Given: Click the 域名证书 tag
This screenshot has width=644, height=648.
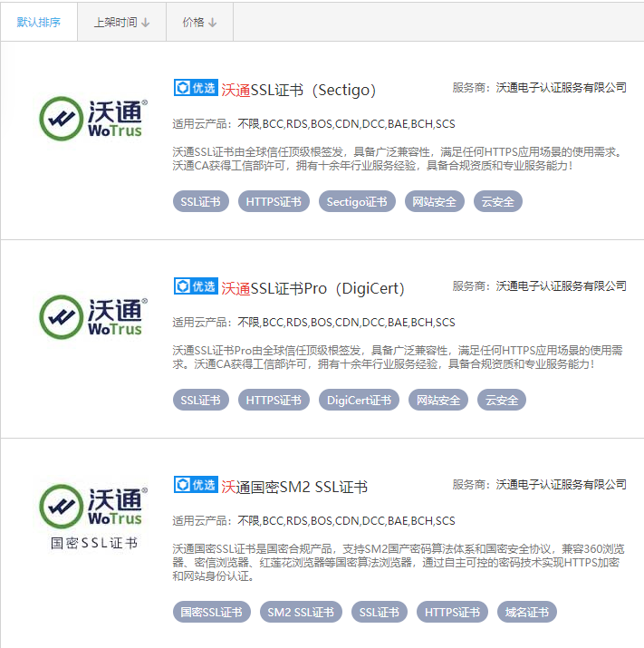Looking at the screenshot, I should (527, 612).
